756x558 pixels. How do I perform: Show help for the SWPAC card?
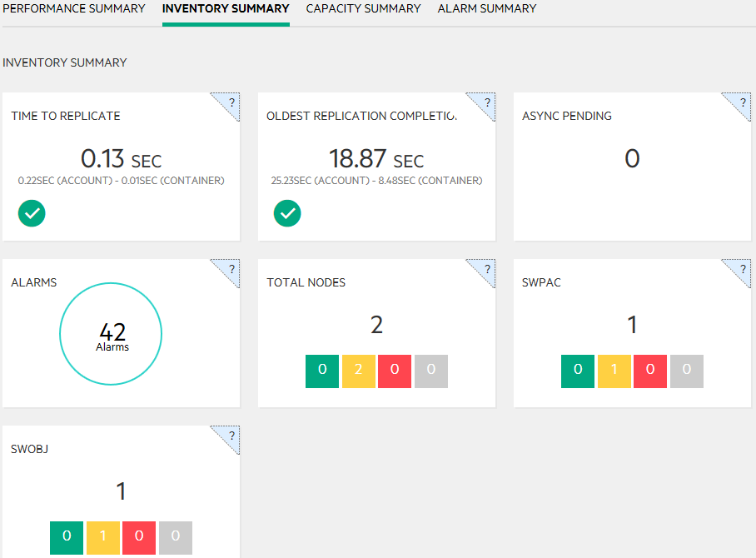click(x=742, y=269)
